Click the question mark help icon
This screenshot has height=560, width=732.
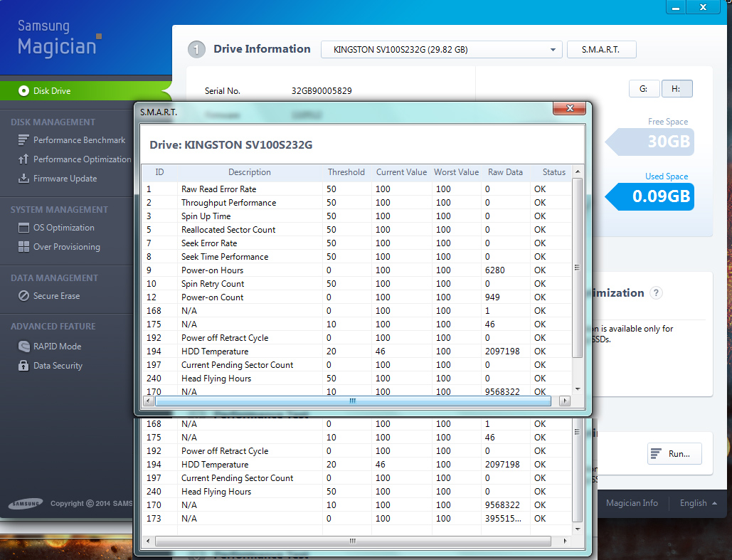(x=657, y=293)
